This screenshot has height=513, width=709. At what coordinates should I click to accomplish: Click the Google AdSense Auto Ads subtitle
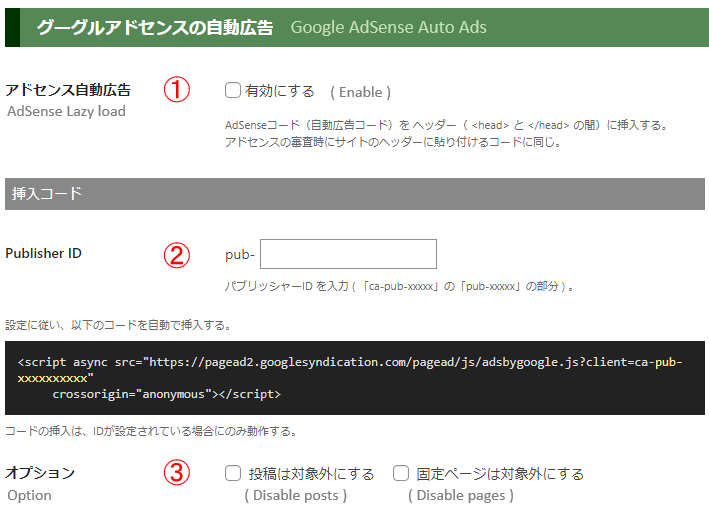(388, 28)
